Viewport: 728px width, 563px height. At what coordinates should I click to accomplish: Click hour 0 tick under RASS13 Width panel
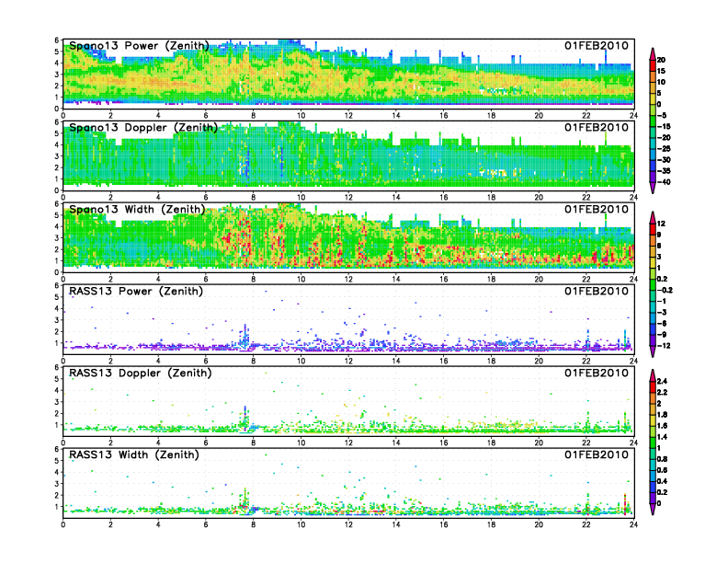(x=63, y=524)
